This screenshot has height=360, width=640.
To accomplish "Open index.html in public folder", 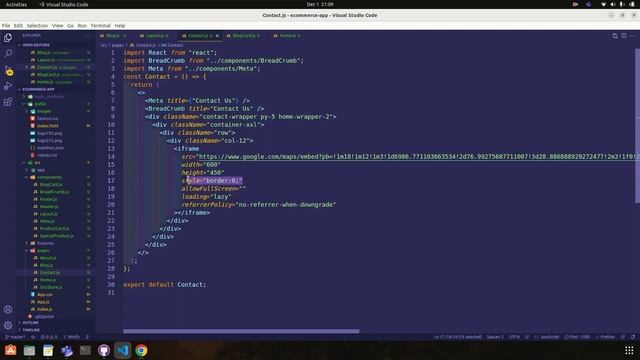I will (47, 126).
